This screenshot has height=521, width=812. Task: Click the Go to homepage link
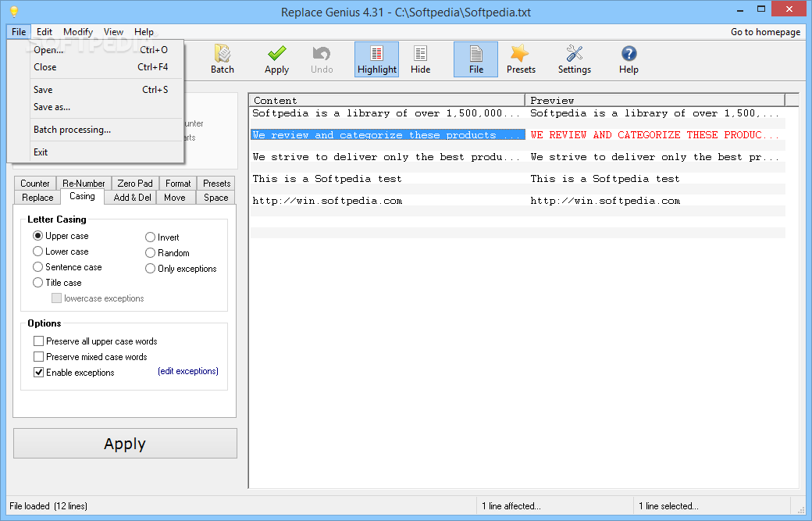(x=765, y=31)
